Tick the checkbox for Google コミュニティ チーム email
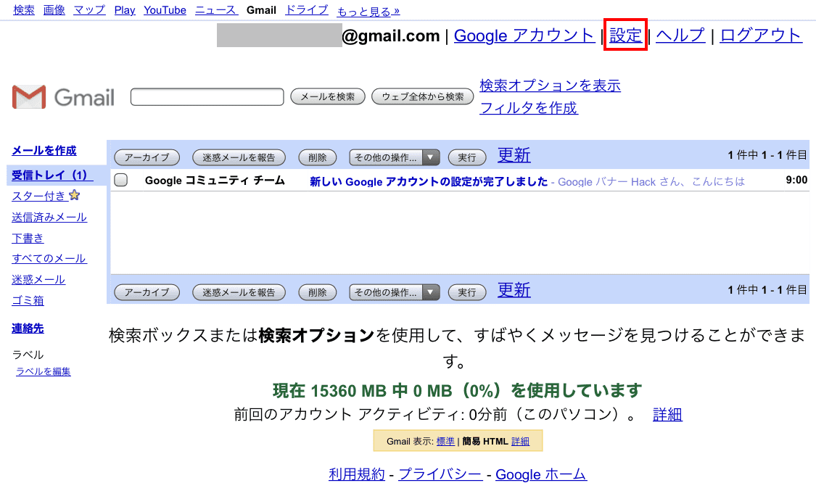Screen dimensions: 816x504 [120, 180]
